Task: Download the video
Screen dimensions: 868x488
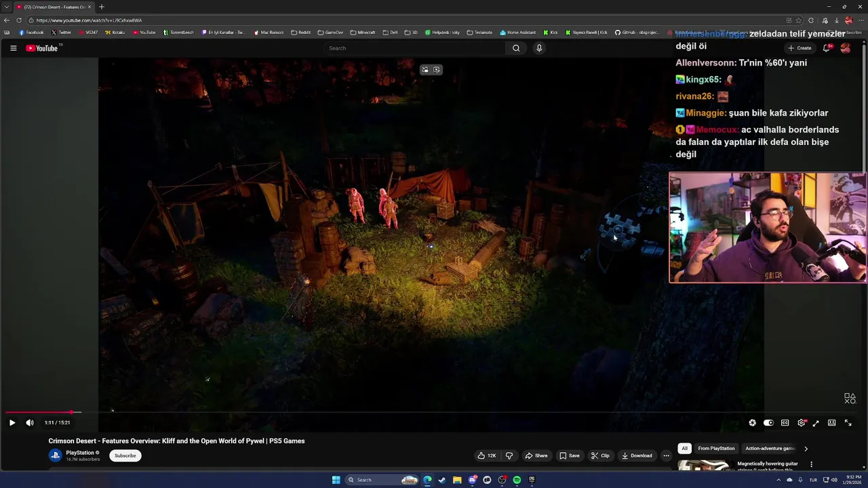Action: pyautogui.click(x=637, y=455)
